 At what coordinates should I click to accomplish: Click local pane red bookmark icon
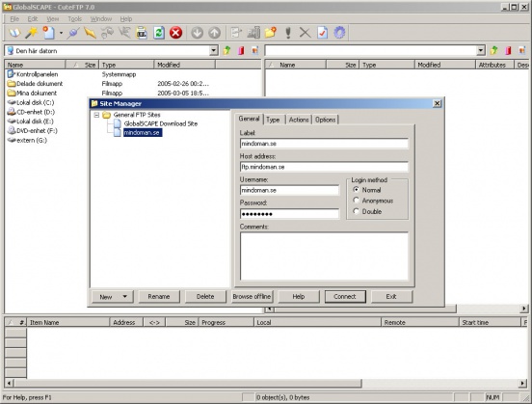241,51
